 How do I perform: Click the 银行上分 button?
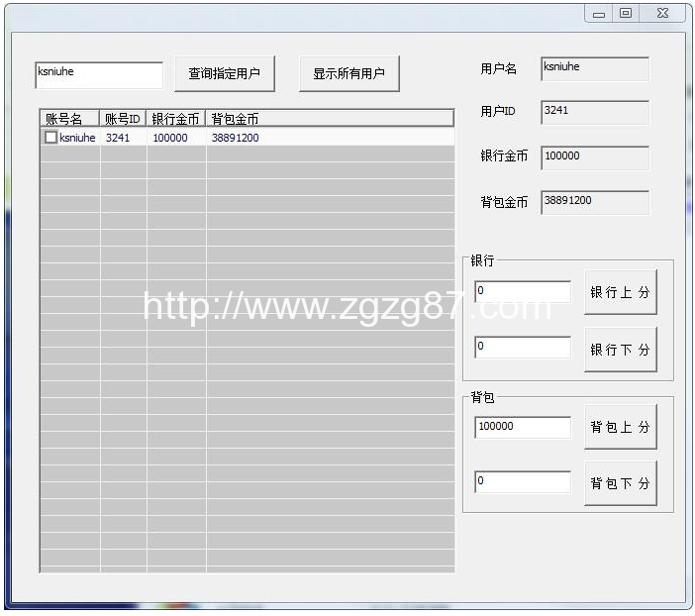point(620,292)
